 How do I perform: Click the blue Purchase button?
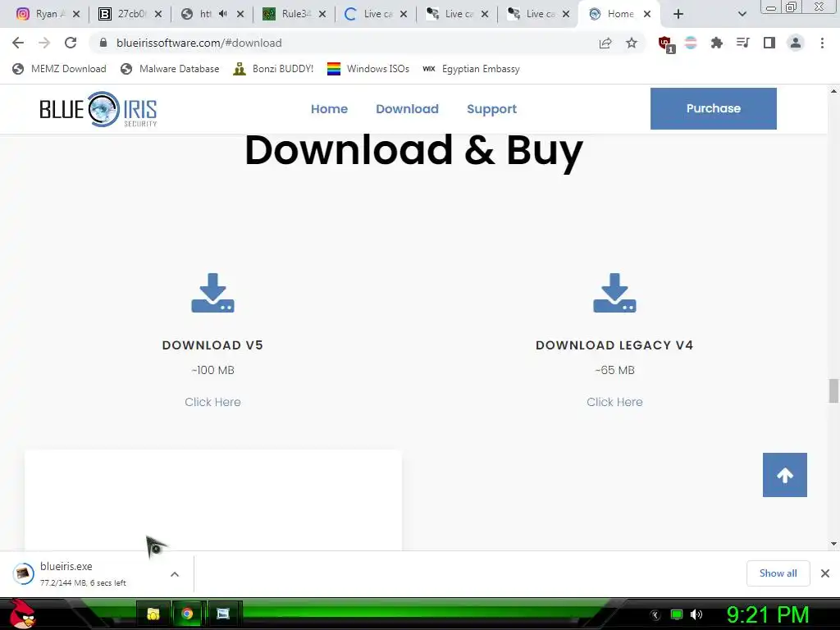pos(713,108)
